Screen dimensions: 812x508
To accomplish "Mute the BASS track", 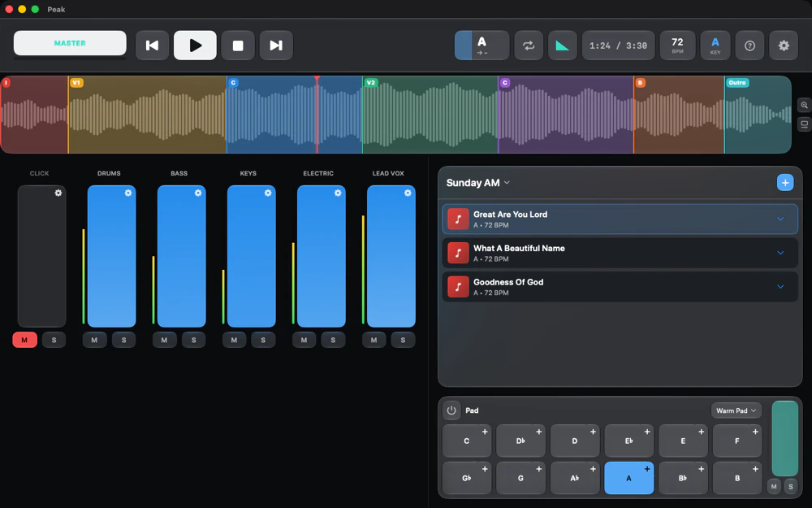I will point(164,340).
